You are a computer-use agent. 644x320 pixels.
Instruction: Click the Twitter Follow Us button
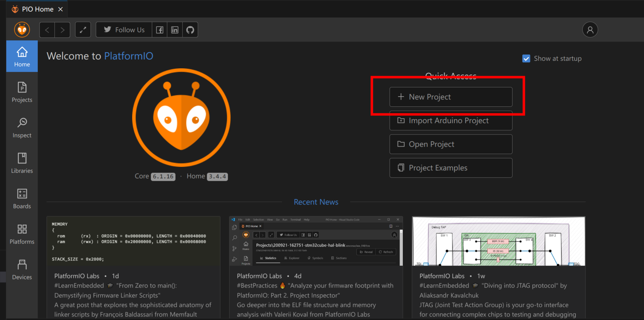coord(124,30)
